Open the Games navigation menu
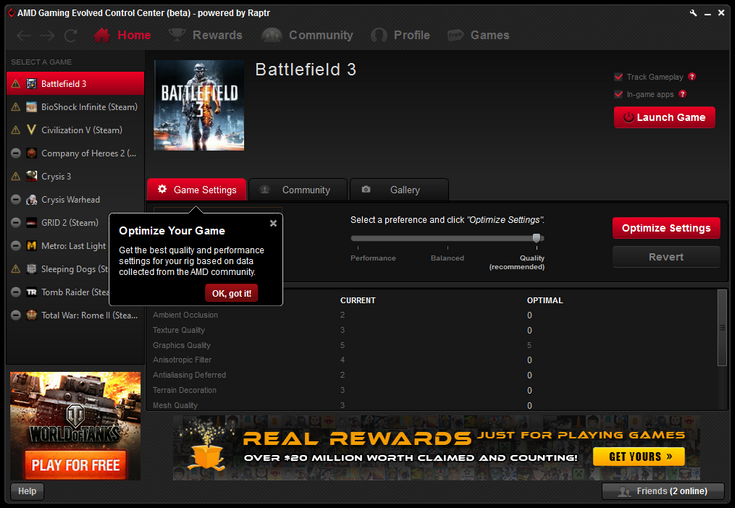The width and height of the screenshot is (735, 508). pyautogui.click(x=478, y=35)
